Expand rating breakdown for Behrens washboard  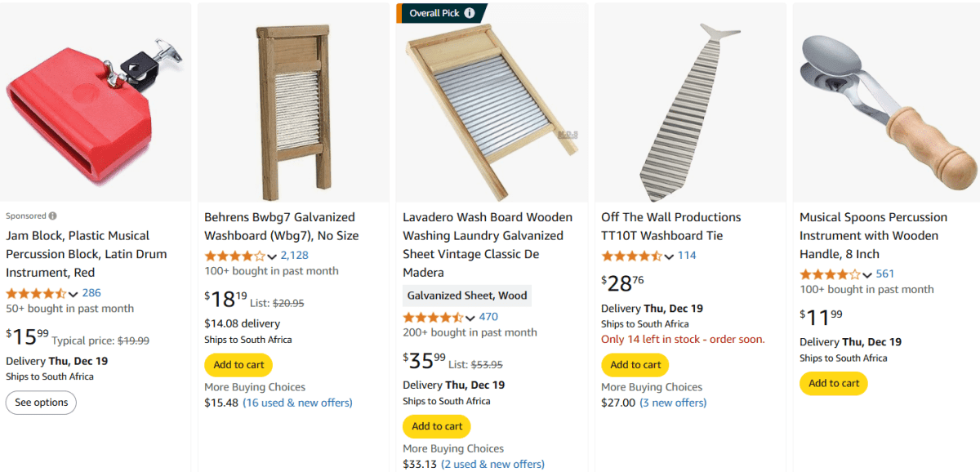[x=271, y=255]
